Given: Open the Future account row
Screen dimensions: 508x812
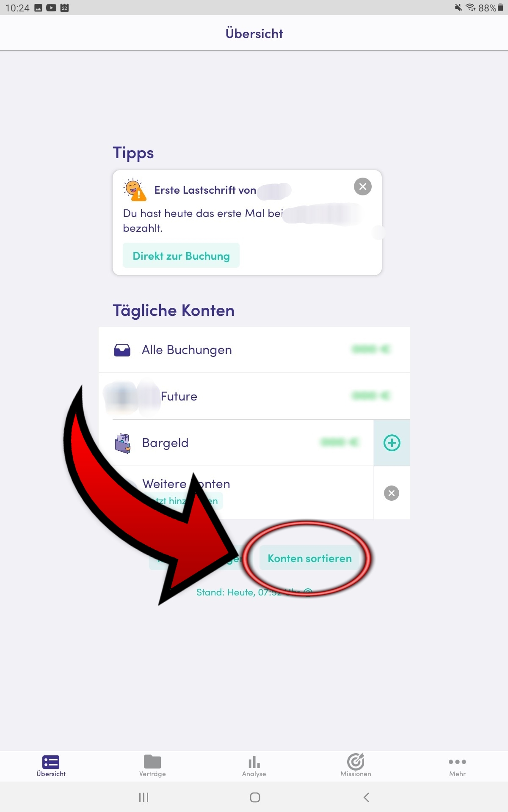Looking at the screenshot, I should tap(254, 396).
